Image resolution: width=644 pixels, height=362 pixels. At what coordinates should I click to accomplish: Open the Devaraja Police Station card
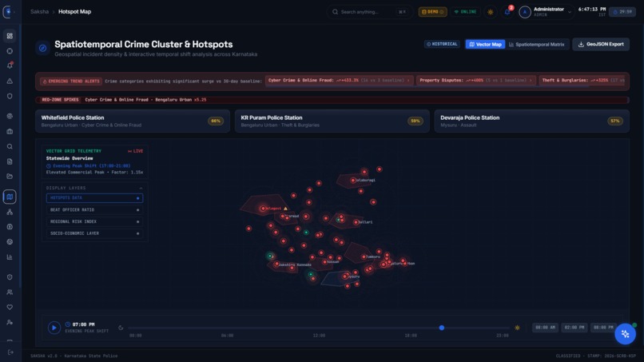(531, 121)
